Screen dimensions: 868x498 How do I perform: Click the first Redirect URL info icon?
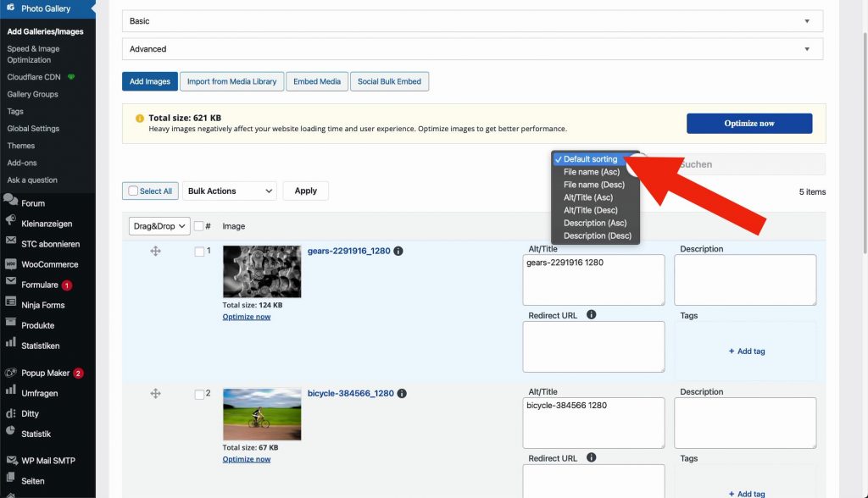pos(591,315)
